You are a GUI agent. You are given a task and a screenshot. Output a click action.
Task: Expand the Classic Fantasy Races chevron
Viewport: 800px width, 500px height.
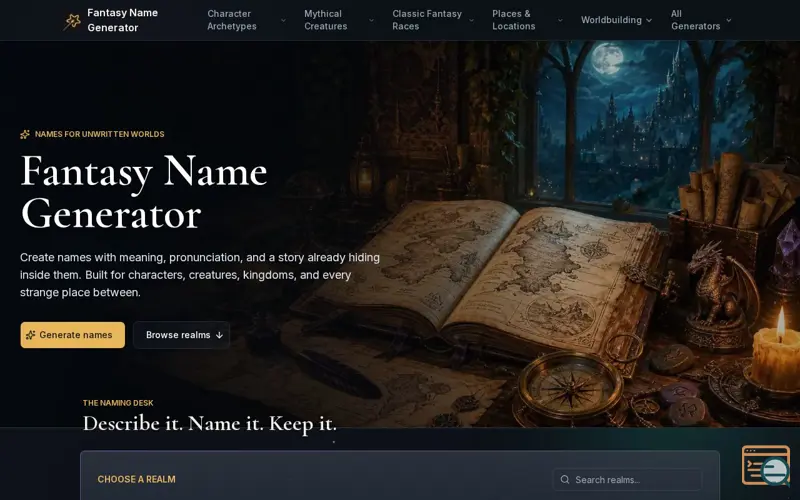point(471,20)
